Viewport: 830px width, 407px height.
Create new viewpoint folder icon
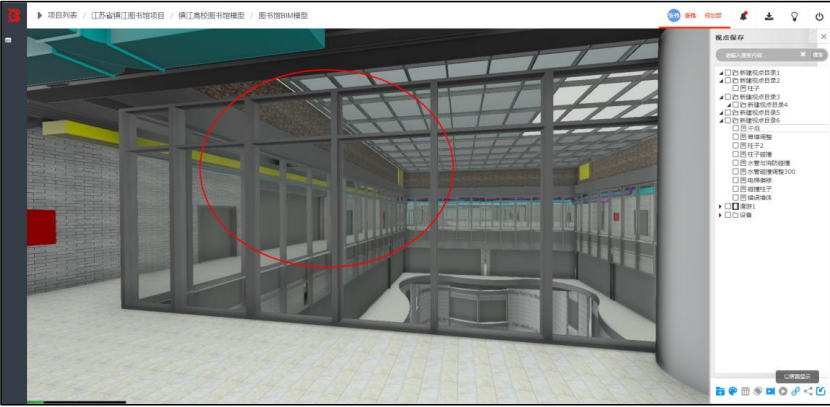(x=720, y=391)
